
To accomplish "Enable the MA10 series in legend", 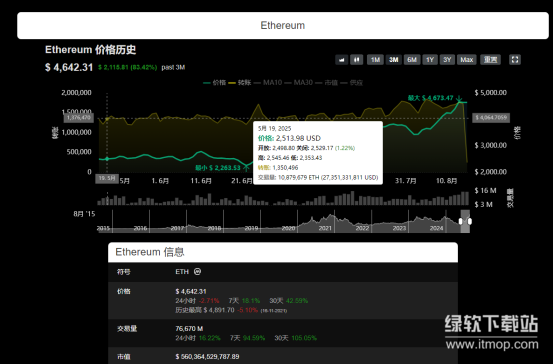I will pos(268,83).
